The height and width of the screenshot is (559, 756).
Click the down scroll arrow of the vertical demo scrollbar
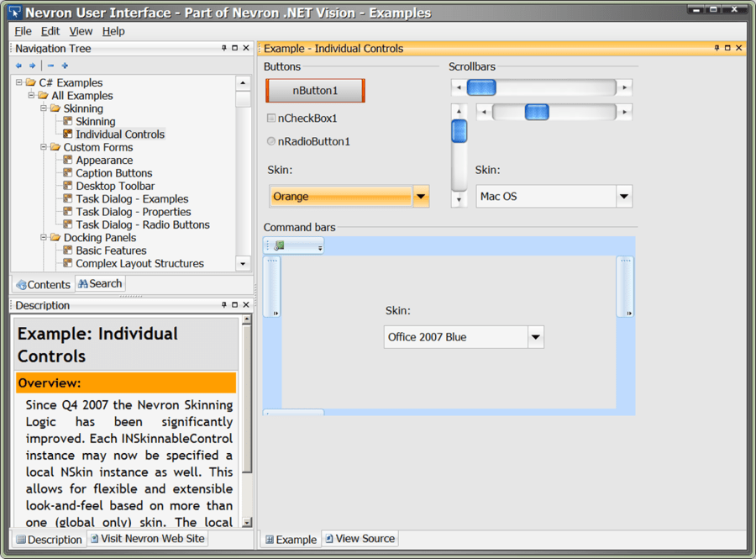459,200
